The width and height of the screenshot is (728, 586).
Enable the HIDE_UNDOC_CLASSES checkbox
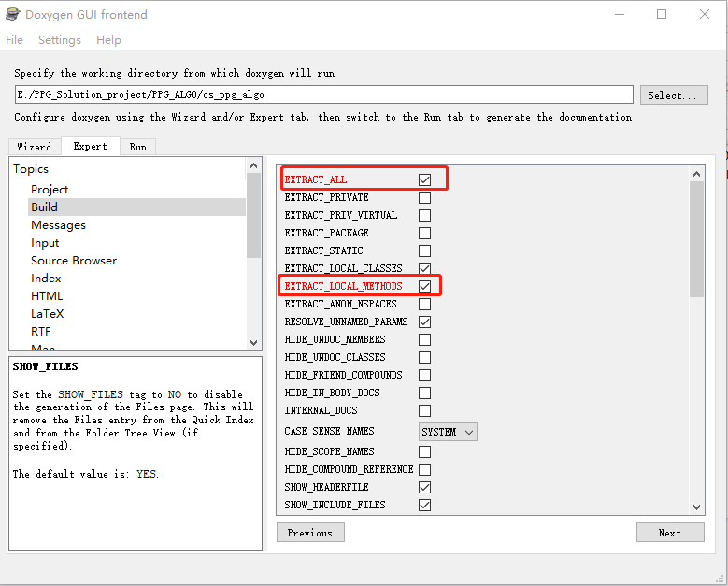424,358
